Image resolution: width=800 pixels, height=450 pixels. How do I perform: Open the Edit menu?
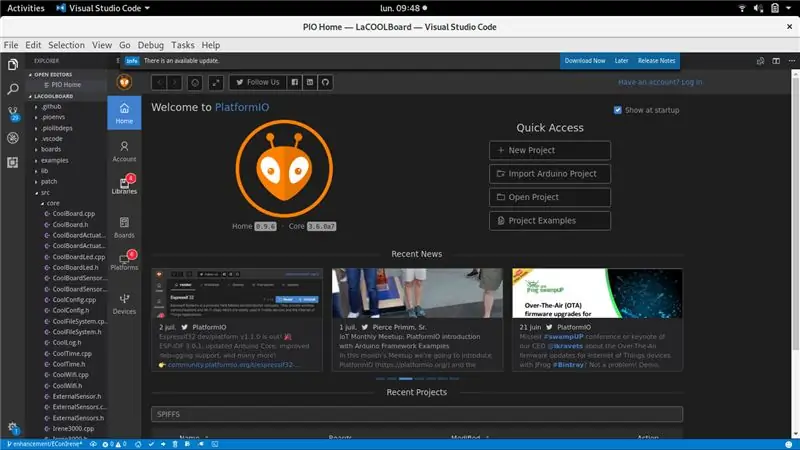(33, 45)
